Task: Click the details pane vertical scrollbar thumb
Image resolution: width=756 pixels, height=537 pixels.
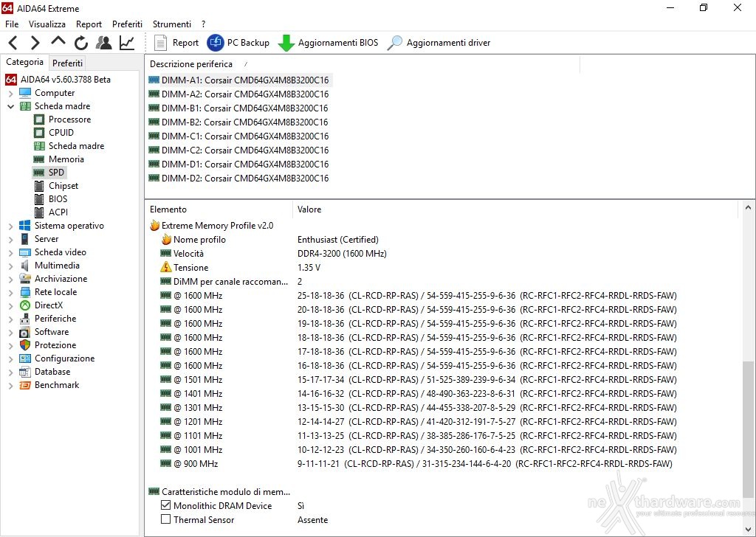Action: click(748, 429)
